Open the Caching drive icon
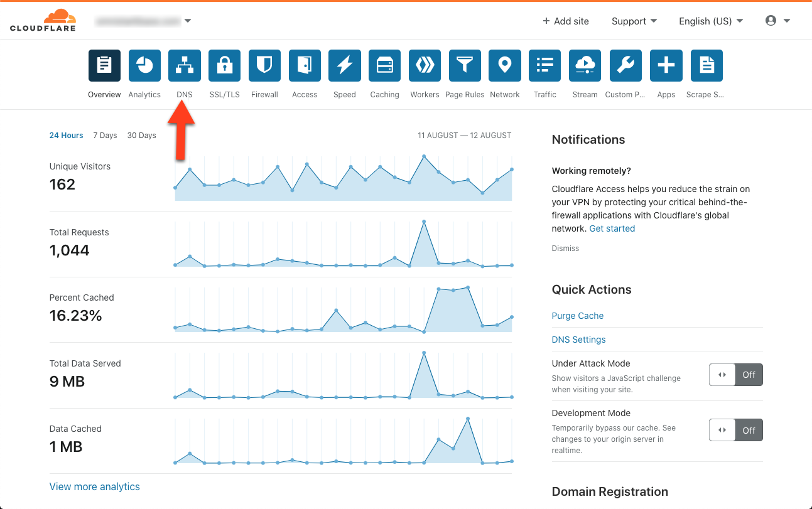Image resolution: width=812 pixels, height=509 pixels. click(x=385, y=66)
